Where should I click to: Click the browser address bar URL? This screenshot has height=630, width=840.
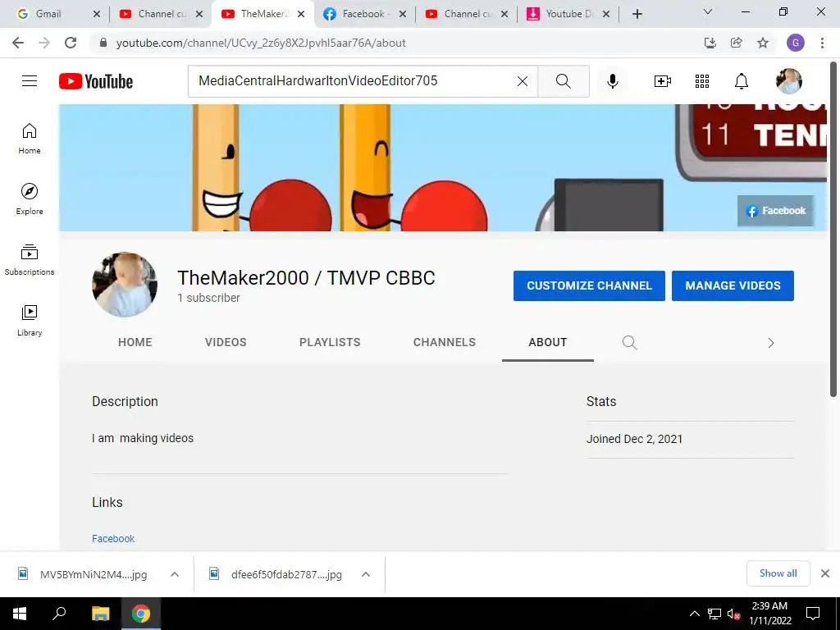(x=261, y=43)
